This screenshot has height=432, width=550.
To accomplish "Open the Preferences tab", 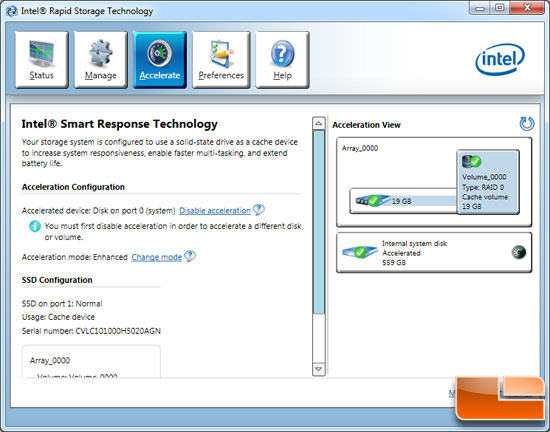I will [x=221, y=59].
